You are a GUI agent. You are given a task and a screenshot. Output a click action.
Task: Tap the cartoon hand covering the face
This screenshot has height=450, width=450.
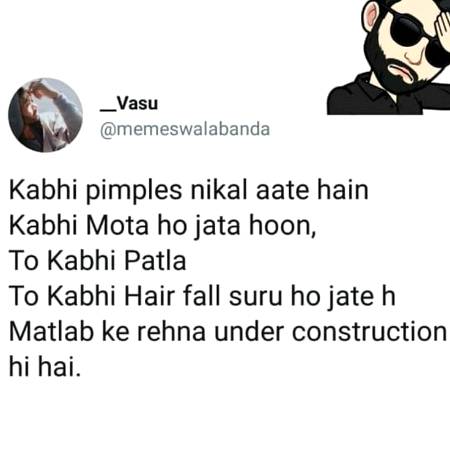click(x=442, y=28)
